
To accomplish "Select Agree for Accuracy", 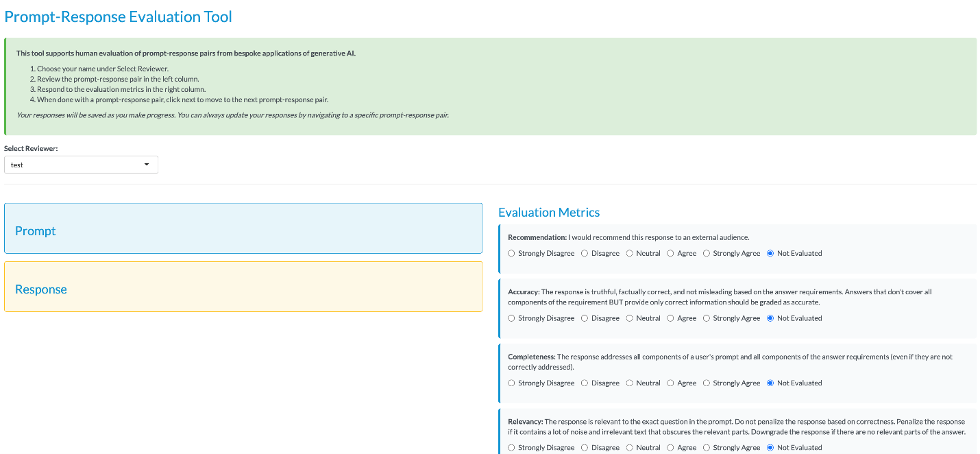I will (671, 318).
